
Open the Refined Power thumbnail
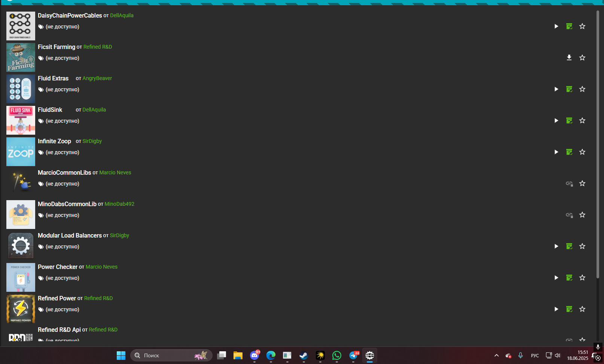point(21,309)
